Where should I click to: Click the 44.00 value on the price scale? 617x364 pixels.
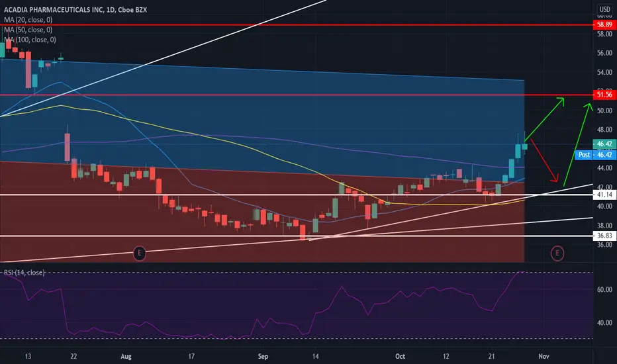coord(604,168)
